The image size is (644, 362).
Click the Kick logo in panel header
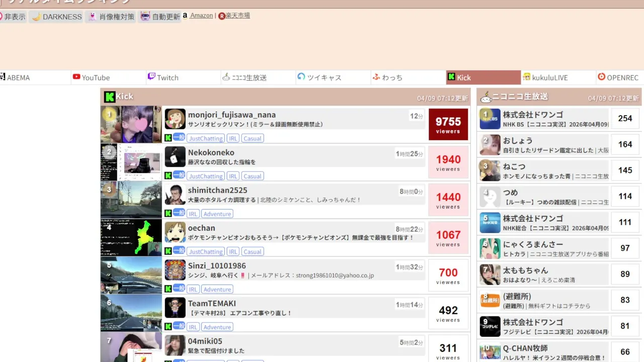(110, 97)
